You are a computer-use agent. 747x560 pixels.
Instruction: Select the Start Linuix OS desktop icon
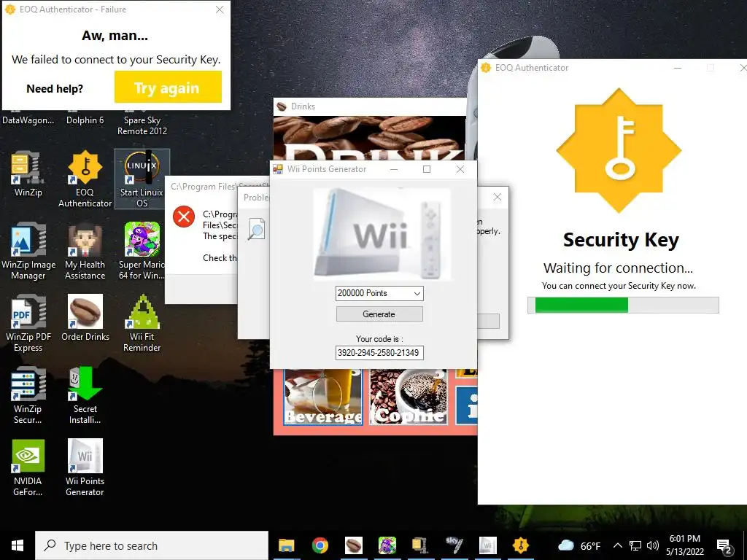(x=142, y=179)
